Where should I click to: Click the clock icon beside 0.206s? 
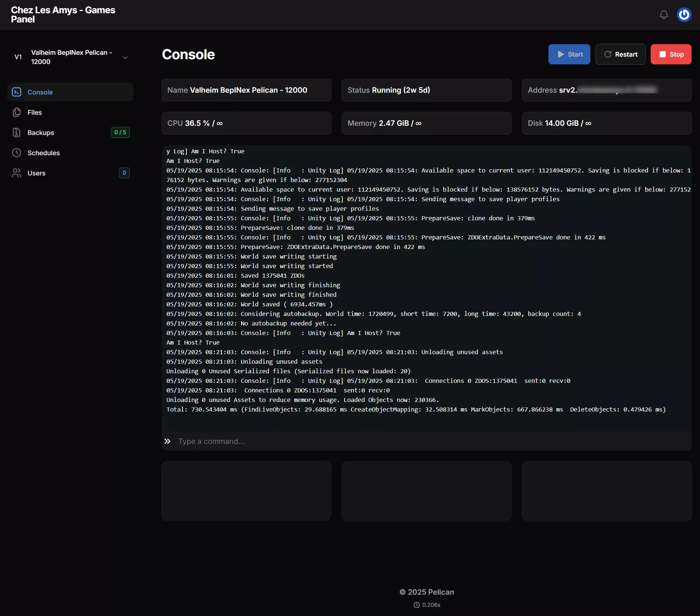point(417,605)
